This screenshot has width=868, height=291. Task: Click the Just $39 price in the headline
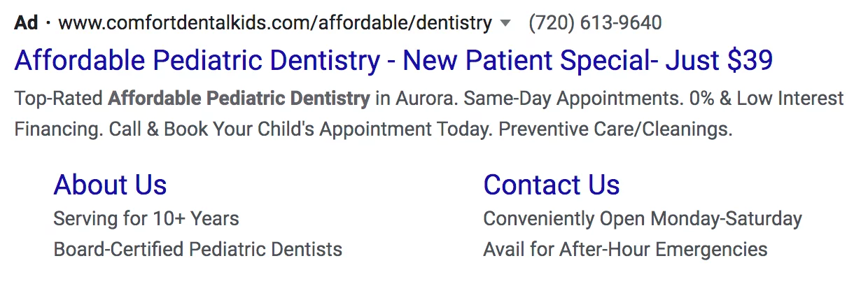tap(719, 61)
